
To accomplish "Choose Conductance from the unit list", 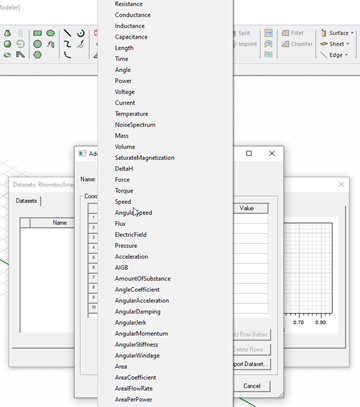I will click(x=133, y=15).
